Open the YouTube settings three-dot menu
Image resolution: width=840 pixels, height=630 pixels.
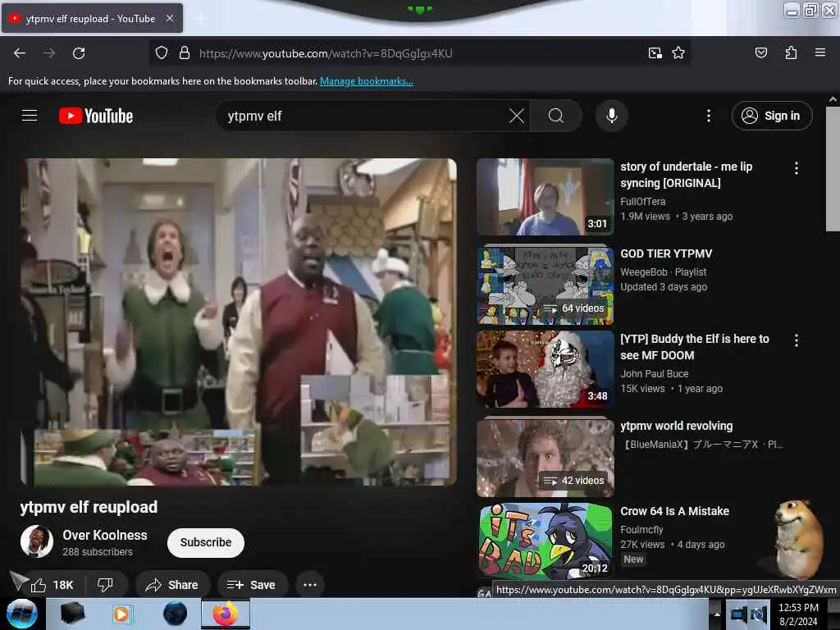[x=708, y=116]
